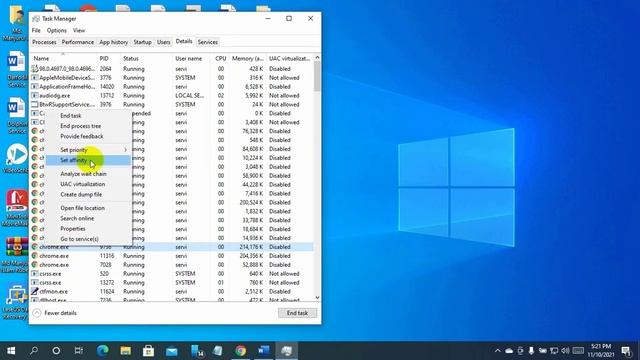
Task: Click the BtwRSupportService process icon
Action: click(x=35, y=104)
